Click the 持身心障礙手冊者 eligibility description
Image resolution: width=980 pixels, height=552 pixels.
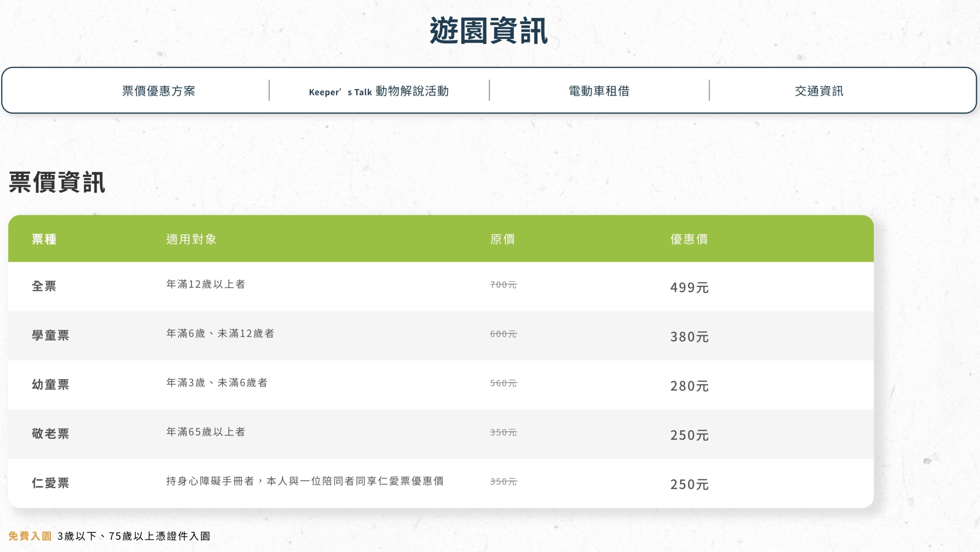click(x=305, y=481)
